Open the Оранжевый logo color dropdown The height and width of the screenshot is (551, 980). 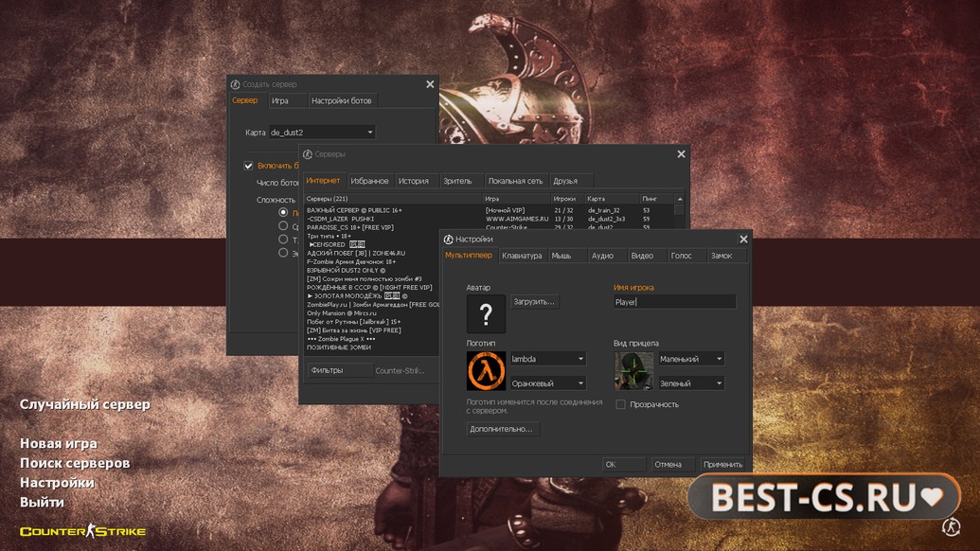(x=548, y=383)
